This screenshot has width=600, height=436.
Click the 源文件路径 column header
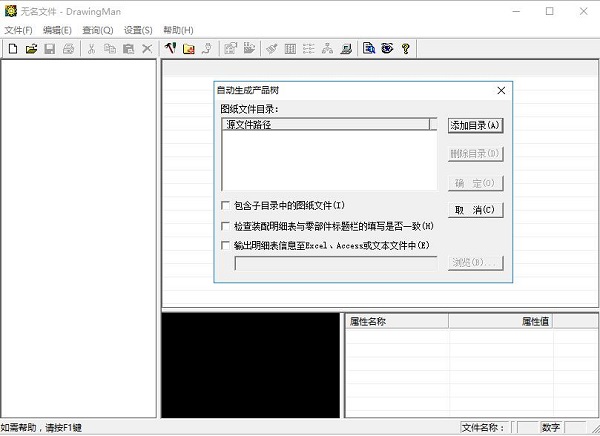tap(325, 125)
